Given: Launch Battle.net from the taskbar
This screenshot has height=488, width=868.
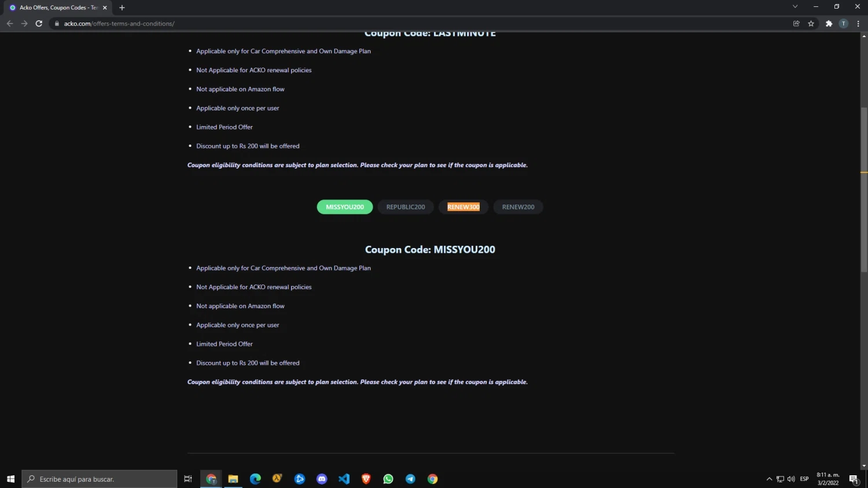Looking at the screenshot, I should pos(300,479).
